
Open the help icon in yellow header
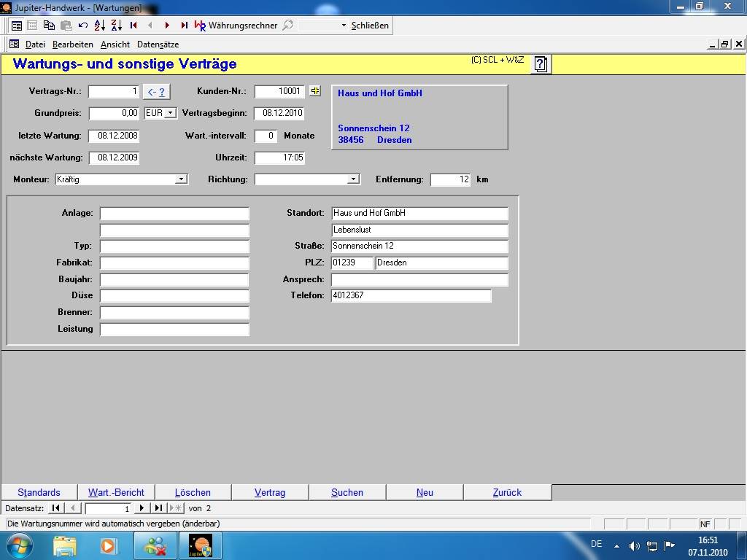click(x=540, y=64)
